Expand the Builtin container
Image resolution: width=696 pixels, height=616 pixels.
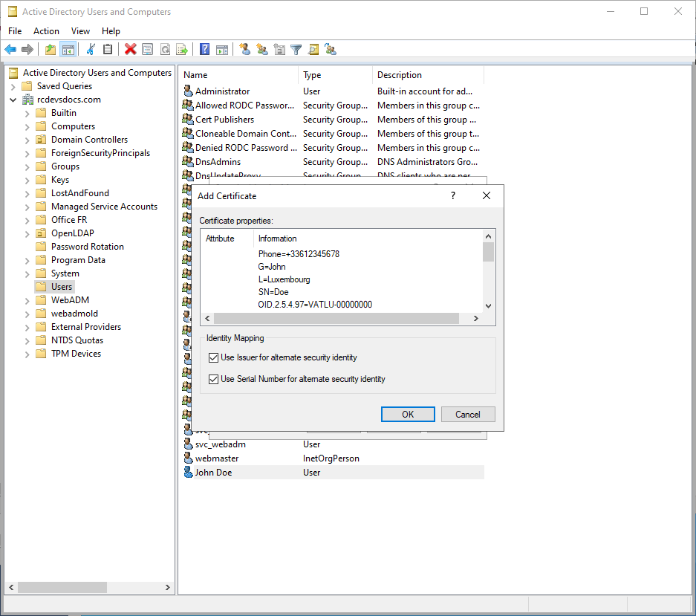pos(27,114)
